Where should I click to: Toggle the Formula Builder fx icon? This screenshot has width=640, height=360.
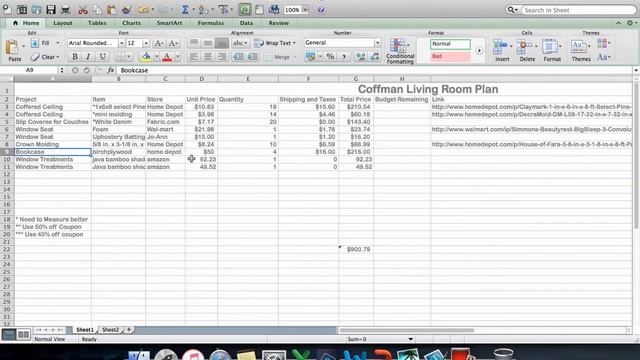245,9
